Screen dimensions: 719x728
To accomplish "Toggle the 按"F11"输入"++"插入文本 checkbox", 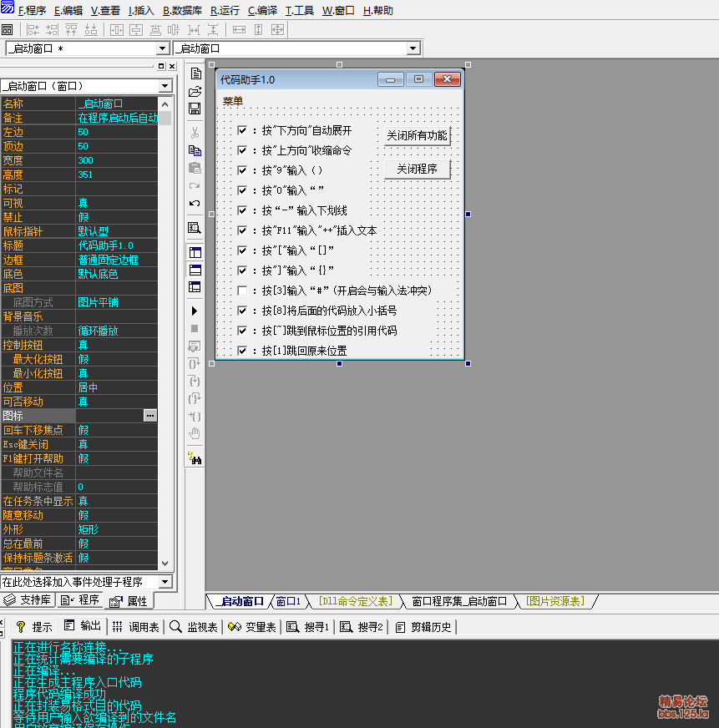I will (242, 230).
